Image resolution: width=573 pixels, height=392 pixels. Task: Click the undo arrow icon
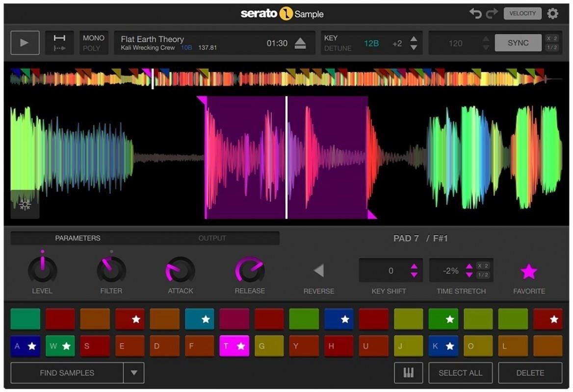(x=475, y=14)
